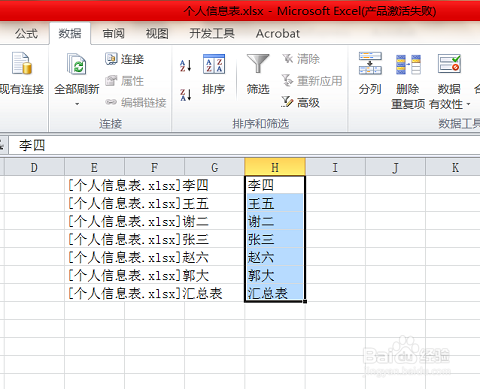Click the 编辑链接 edit links button
The height and width of the screenshot is (389, 480).
pos(136,102)
